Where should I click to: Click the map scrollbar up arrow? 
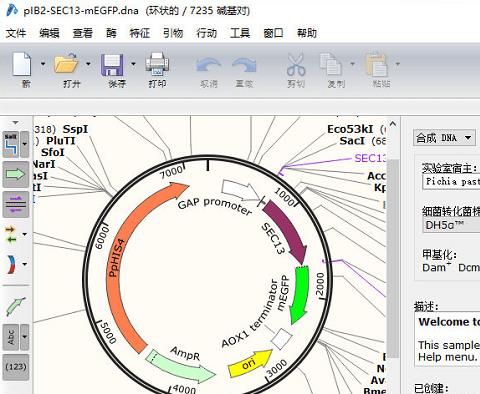pos(393,125)
